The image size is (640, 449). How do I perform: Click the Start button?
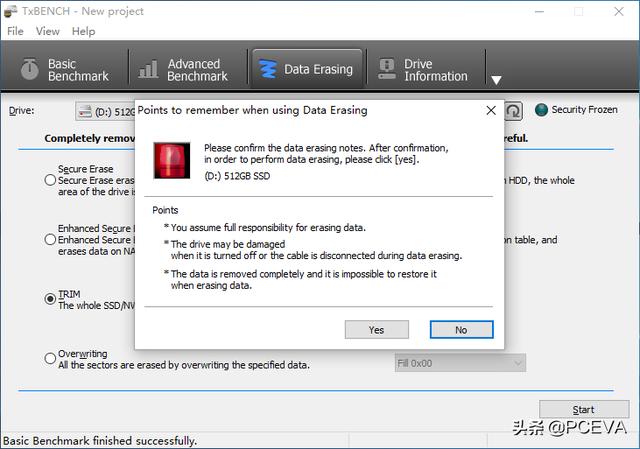[x=584, y=410]
